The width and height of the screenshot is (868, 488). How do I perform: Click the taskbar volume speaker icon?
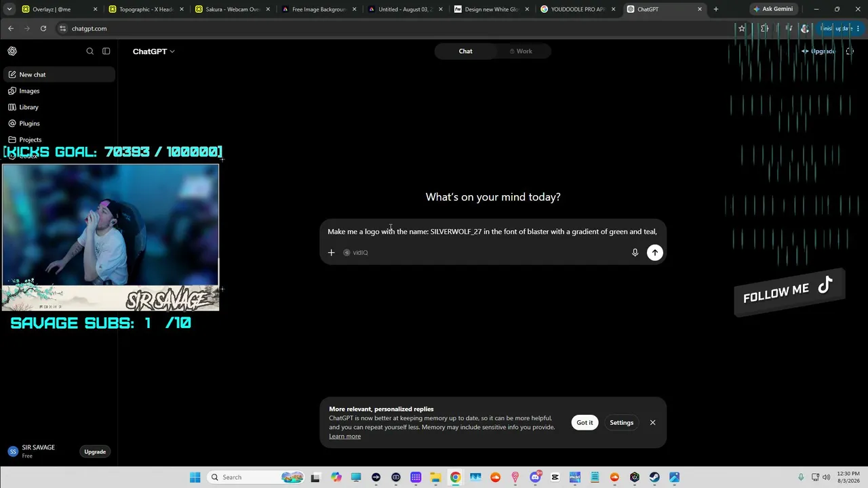[826, 477]
